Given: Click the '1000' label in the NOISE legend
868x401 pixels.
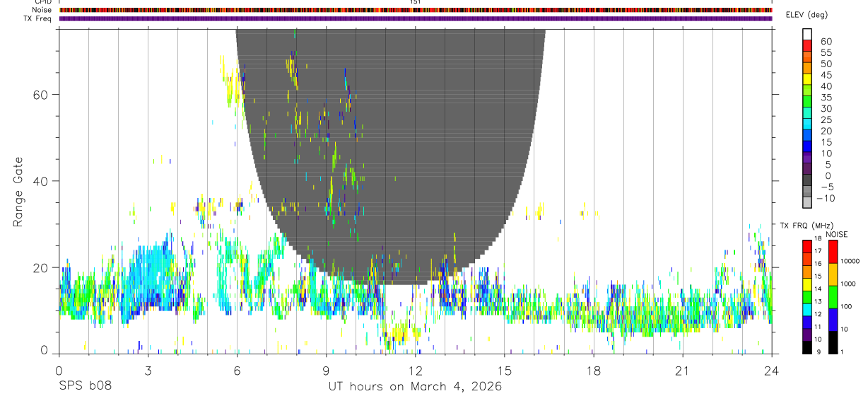Looking at the screenshot, I should 848,284.
